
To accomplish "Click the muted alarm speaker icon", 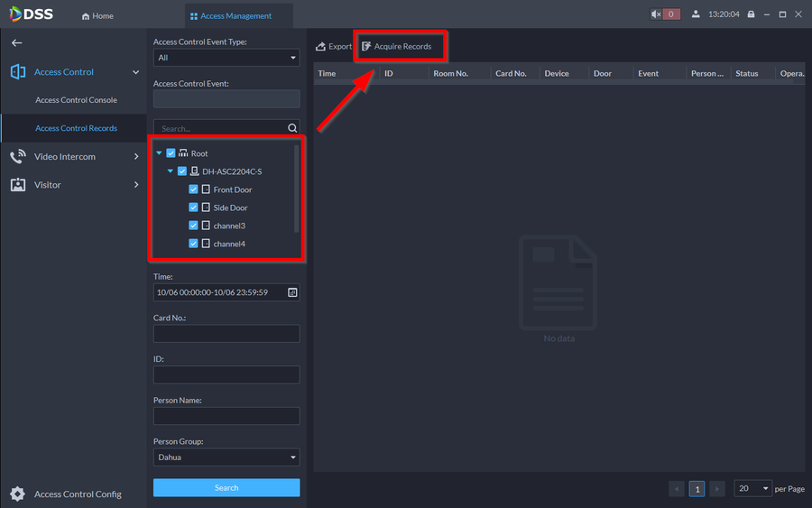I will (x=656, y=14).
